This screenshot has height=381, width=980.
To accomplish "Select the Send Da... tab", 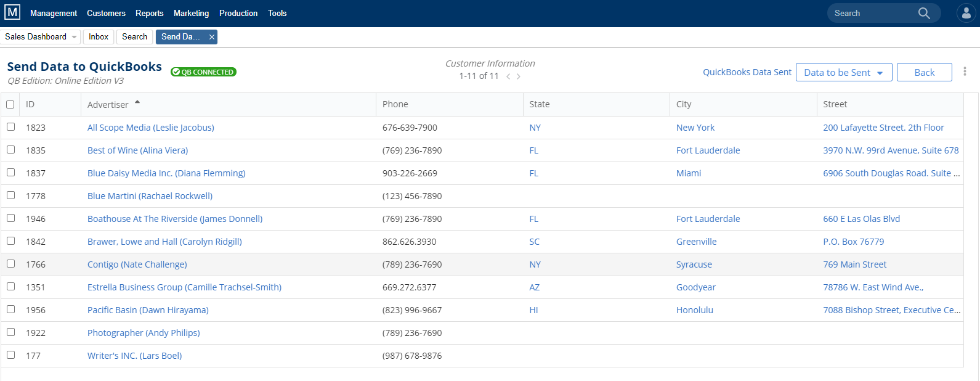I will [x=180, y=37].
